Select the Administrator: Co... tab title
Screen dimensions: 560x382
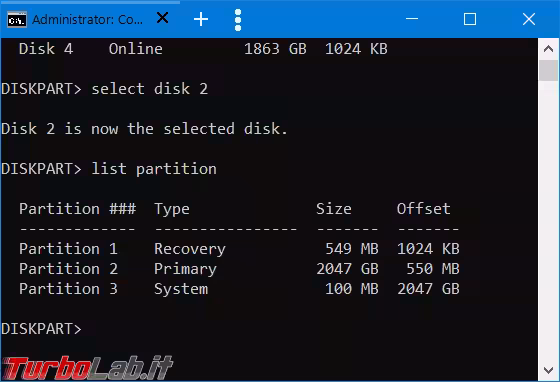88,20
